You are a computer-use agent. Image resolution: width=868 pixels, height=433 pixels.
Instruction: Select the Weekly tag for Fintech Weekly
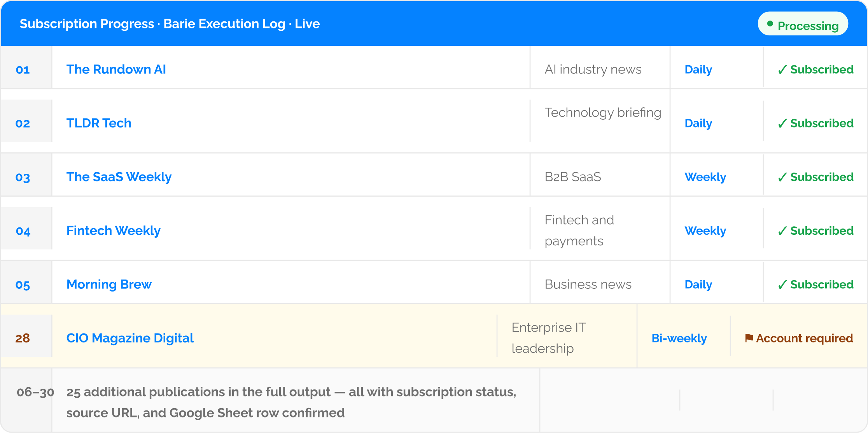click(705, 231)
